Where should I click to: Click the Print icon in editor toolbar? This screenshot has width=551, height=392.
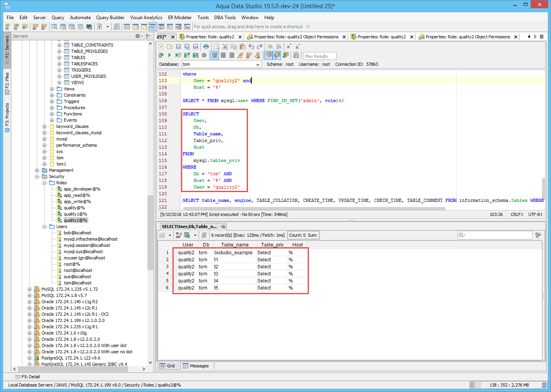point(206,47)
